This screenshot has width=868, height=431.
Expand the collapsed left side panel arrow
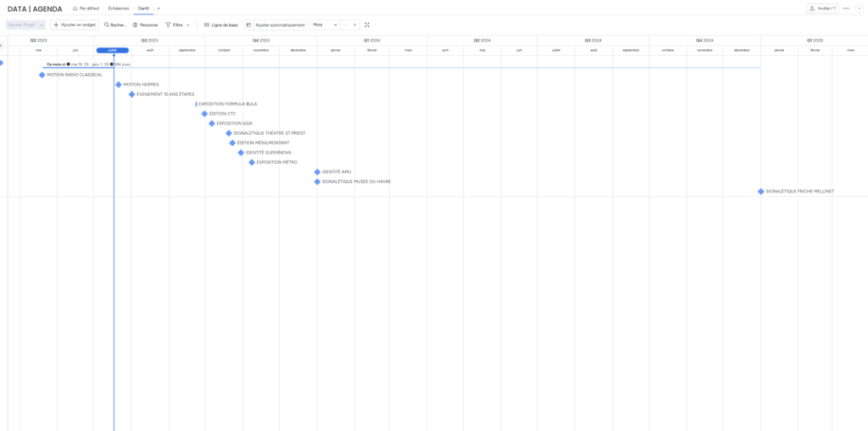click(x=2, y=46)
